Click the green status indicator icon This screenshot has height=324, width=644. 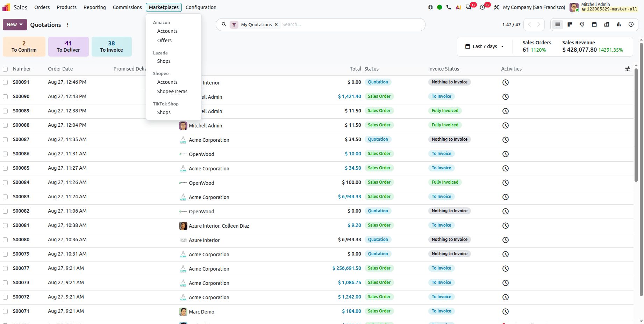pos(439,7)
